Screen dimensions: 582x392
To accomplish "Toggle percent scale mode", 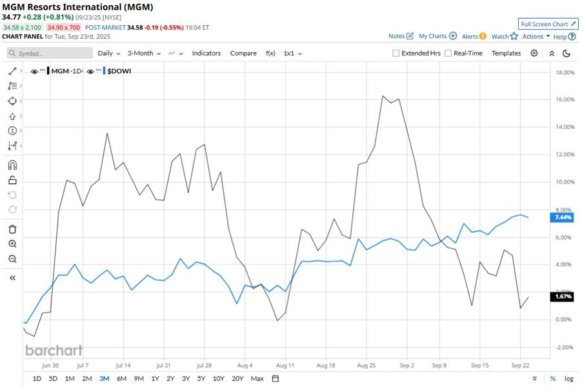I will pos(553,378).
